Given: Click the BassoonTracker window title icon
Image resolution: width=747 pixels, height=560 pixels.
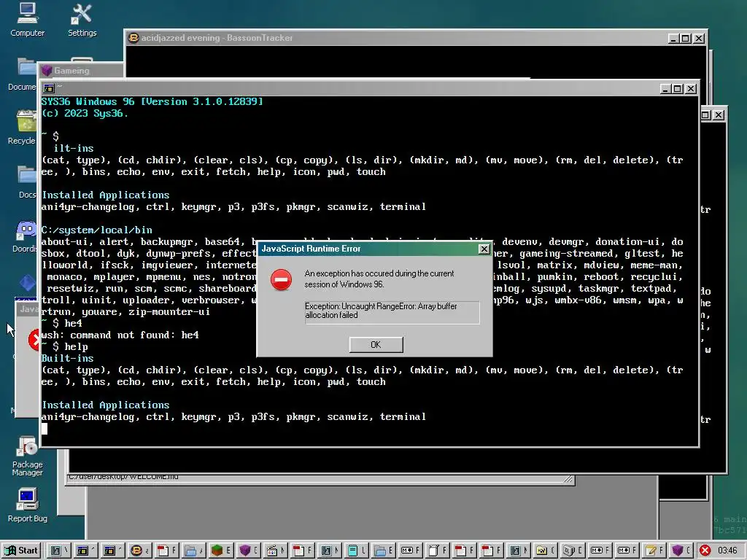Looking at the screenshot, I should (133, 38).
